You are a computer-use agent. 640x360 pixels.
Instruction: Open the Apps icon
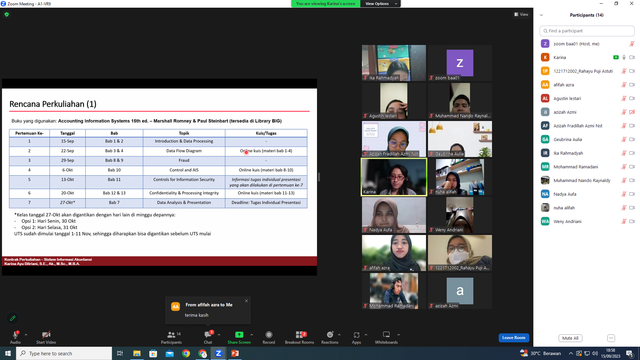click(356, 335)
